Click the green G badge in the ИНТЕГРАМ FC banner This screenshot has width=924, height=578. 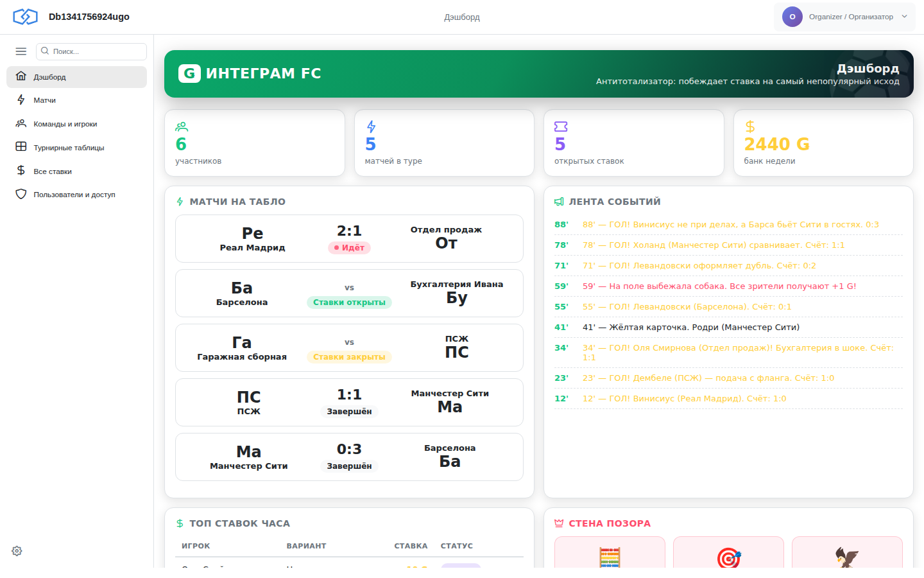point(189,73)
